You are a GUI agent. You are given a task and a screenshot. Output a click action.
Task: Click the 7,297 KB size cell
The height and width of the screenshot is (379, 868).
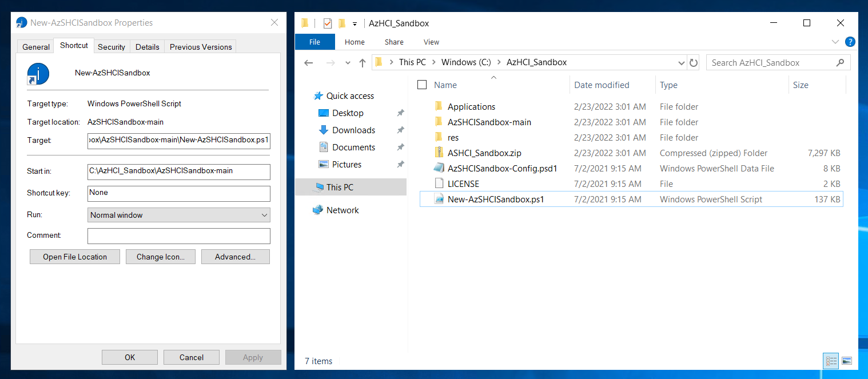[x=824, y=153]
